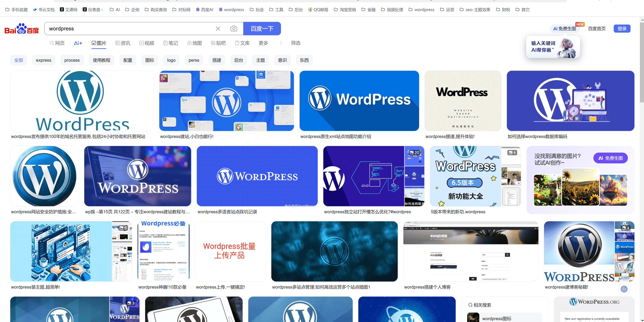Click the Ai 免费生图 button in AI card
Viewport: 644px width, 322px height.
(611, 158)
